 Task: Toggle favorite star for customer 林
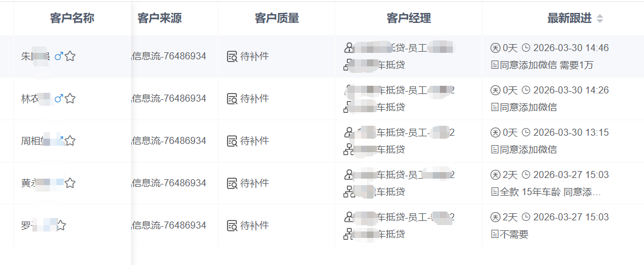70,99
